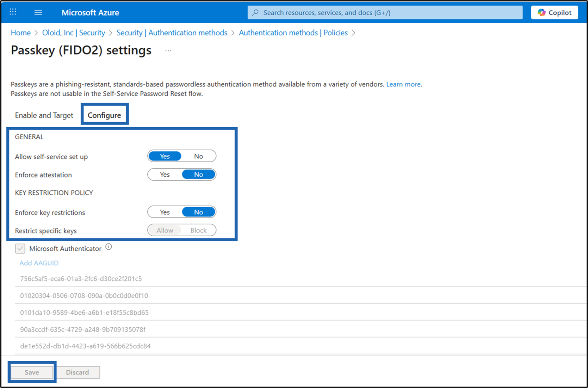
Task: Click the search magnifier icon
Action: [x=255, y=13]
